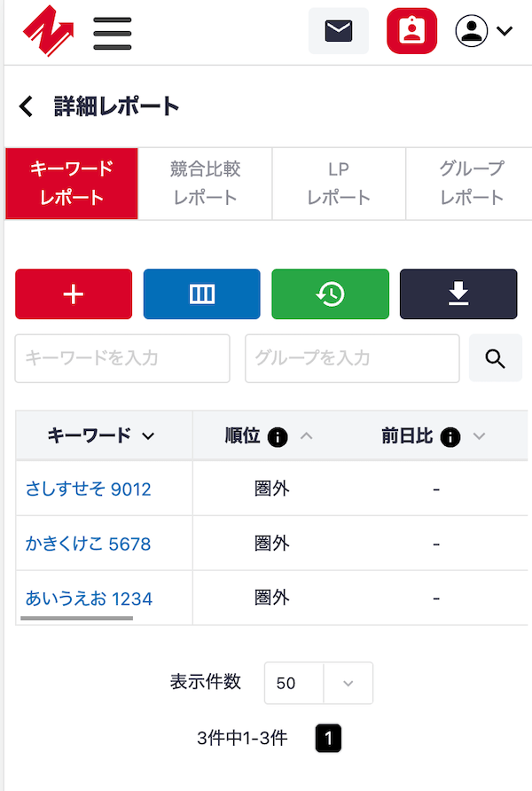Focus the キーワードを入力 input field
Viewport: 532px width, 791px height.
pyautogui.click(x=122, y=358)
